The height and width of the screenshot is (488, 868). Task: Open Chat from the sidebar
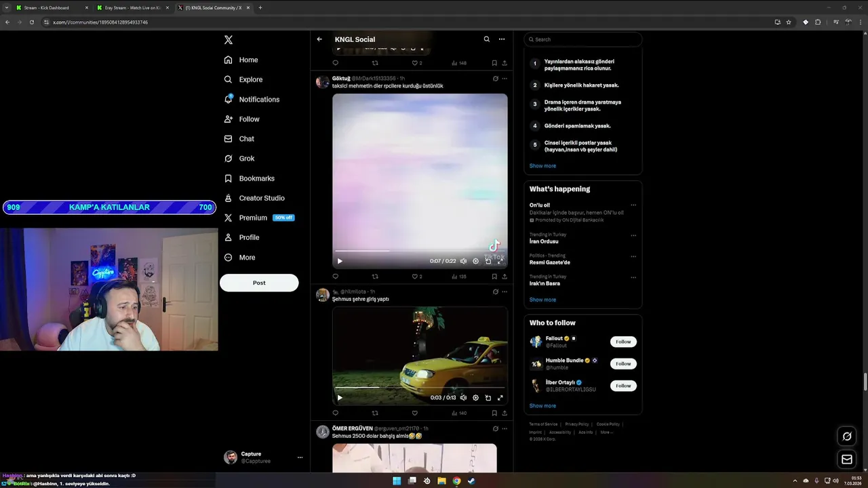pos(239,138)
